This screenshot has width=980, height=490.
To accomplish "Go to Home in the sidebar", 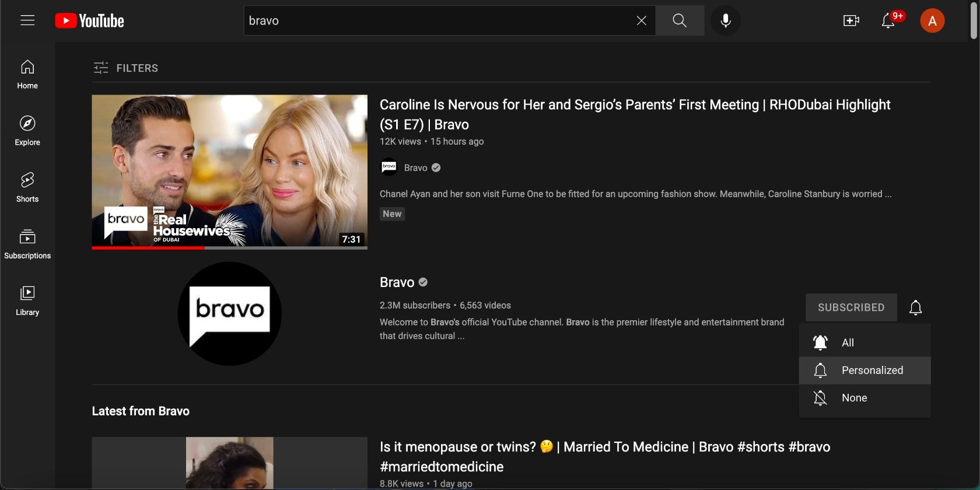I will coord(27,74).
